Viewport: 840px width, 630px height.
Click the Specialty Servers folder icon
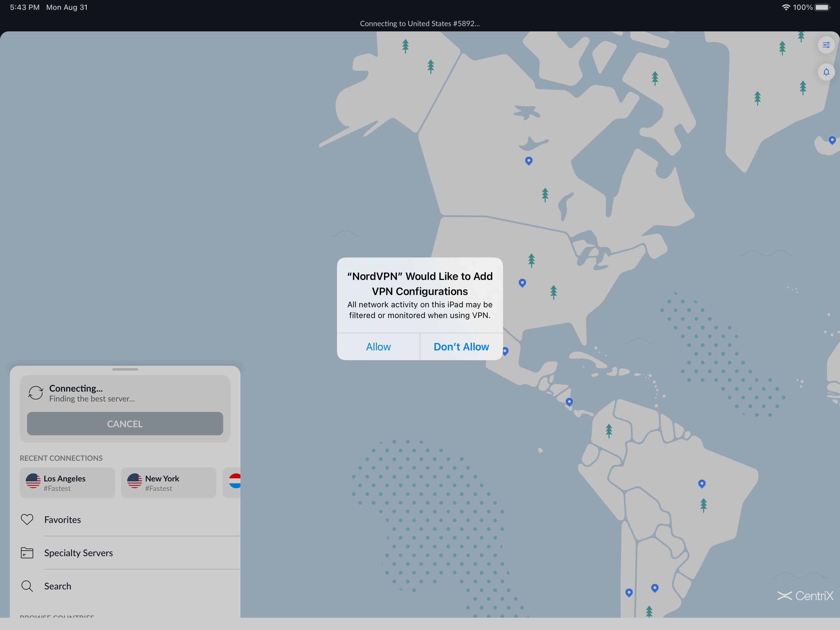[27, 553]
